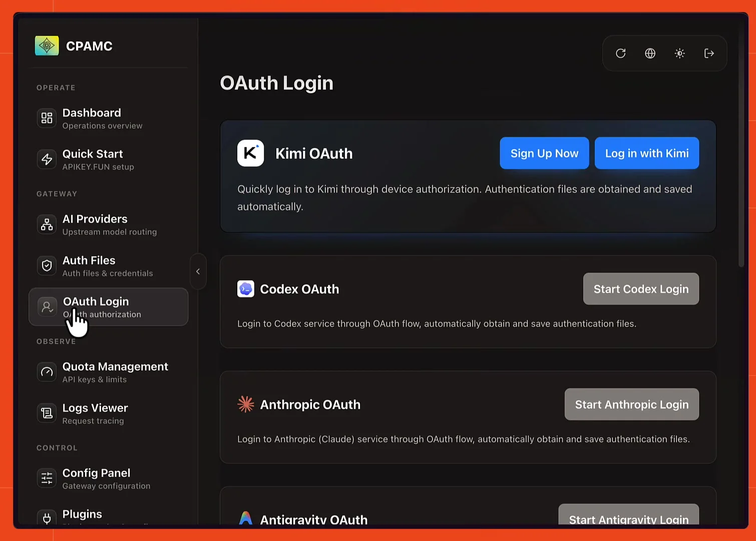Click the Codex OAuth logo icon

(x=245, y=289)
